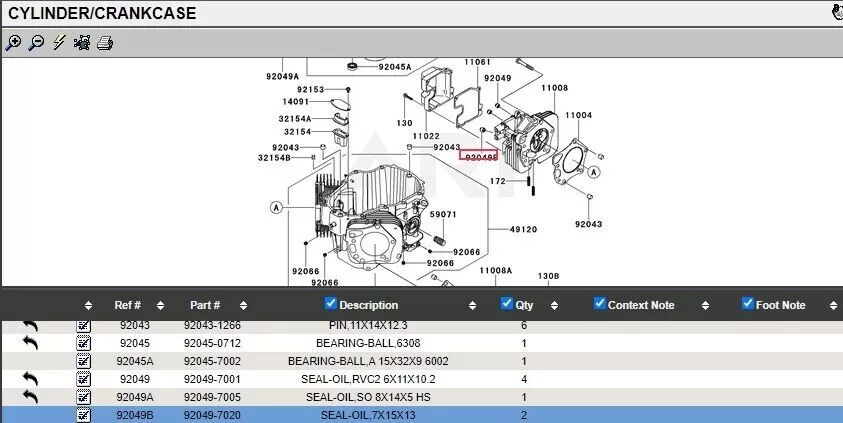Print the diagram using printer icon

coord(105,43)
